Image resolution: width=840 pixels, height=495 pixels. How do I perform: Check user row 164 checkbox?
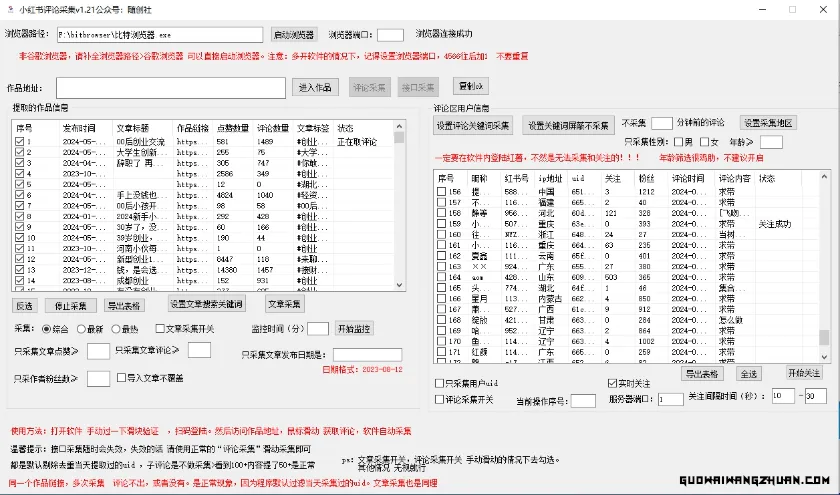(441, 278)
